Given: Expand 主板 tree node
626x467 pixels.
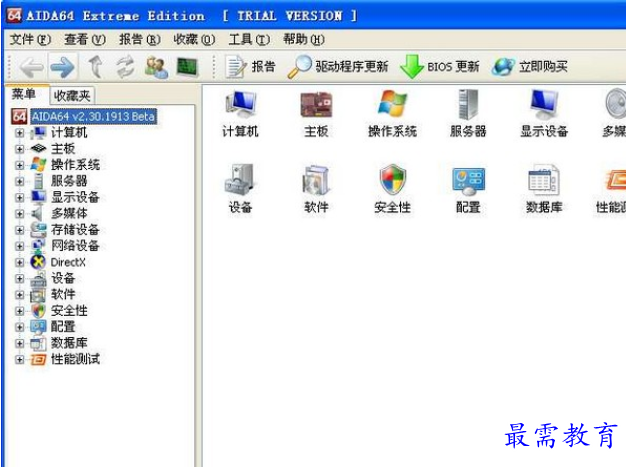Looking at the screenshot, I should pyautogui.click(x=19, y=149).
